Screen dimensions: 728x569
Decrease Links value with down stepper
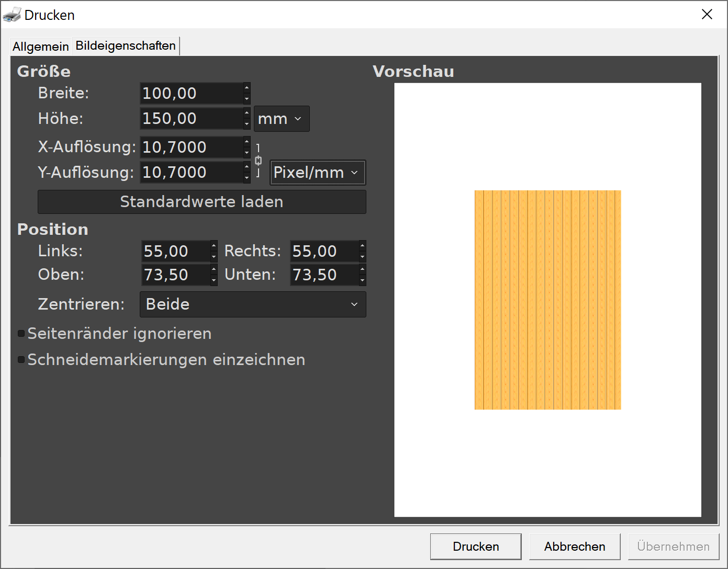tap(214, 257)
